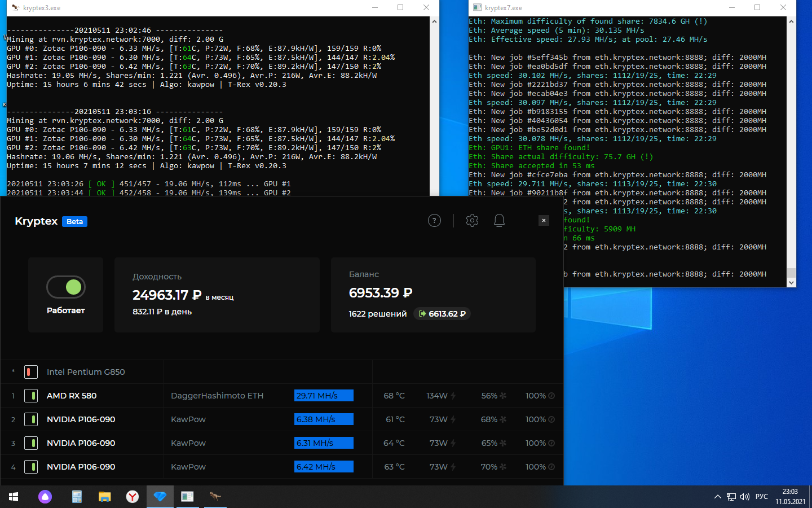812x508 pixels.
Task: Open the Alice assistant in taskbar
Action: pyautogui.click(x=45, y=497)
